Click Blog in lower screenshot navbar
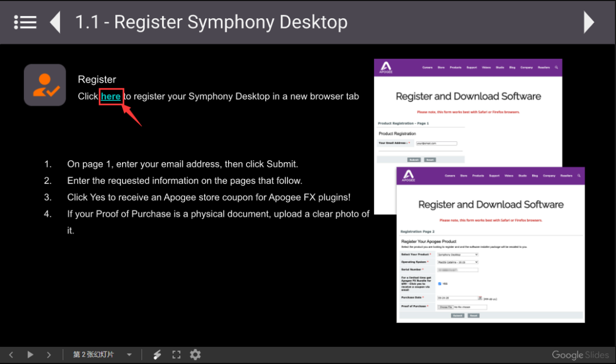616x364 pixels. 534,175
